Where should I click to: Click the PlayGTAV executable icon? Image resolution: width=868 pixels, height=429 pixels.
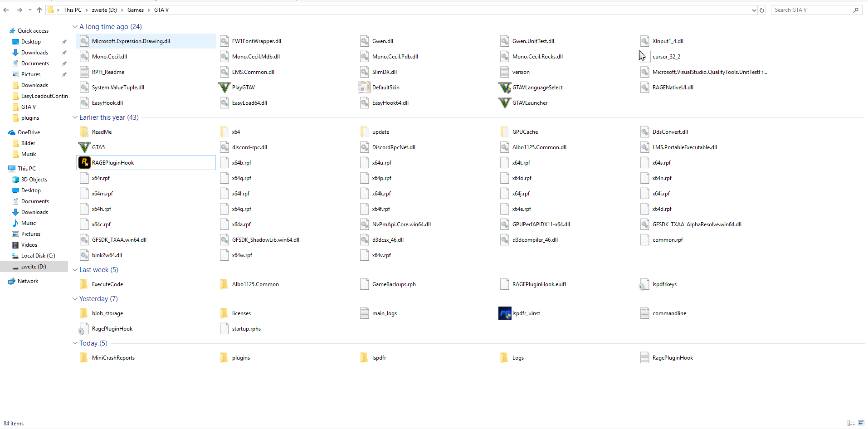[x=224, y=88]
